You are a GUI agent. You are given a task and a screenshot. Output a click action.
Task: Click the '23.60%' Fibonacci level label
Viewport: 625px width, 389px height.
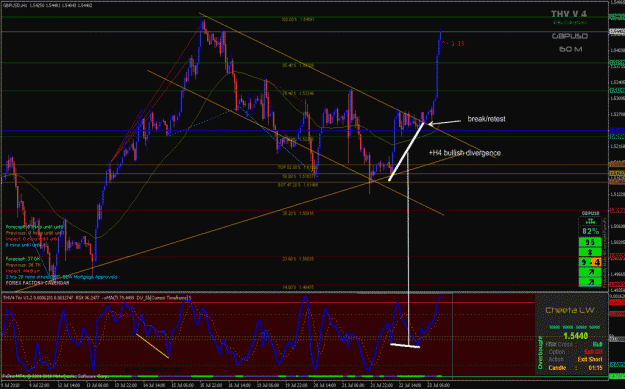tap(298, 259)
